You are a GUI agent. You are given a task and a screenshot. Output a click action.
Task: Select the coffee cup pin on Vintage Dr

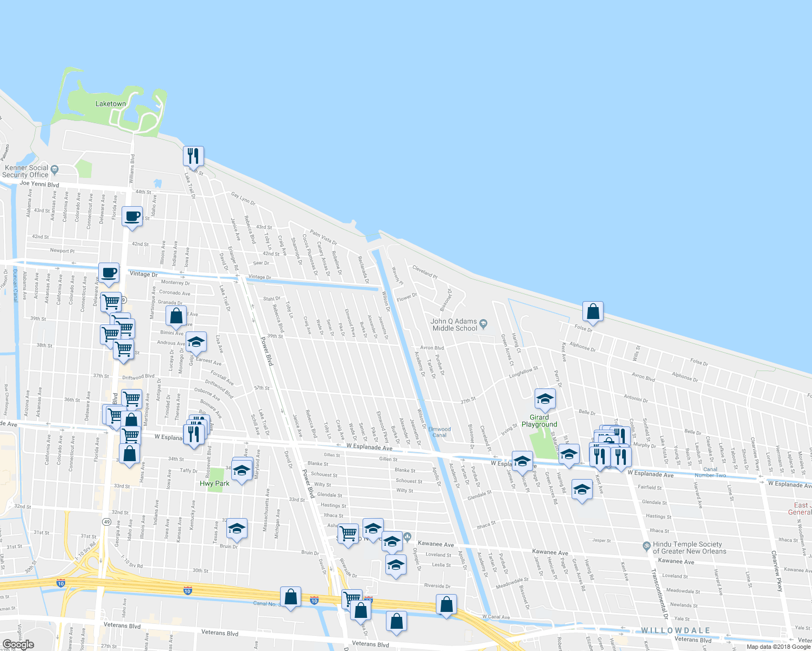click(x=109, y=274)
